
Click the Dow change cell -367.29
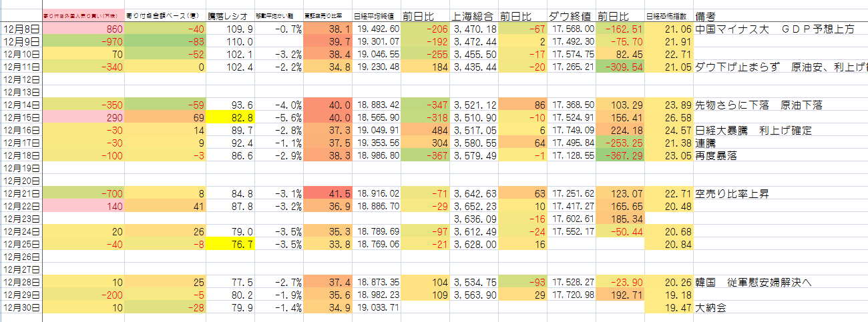[620, 155]
